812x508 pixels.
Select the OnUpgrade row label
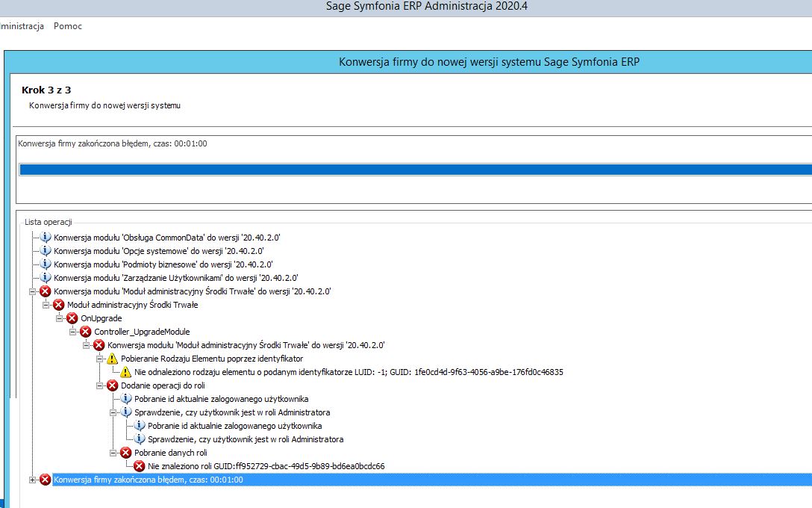pyautogui.click(x=101, y=318)
